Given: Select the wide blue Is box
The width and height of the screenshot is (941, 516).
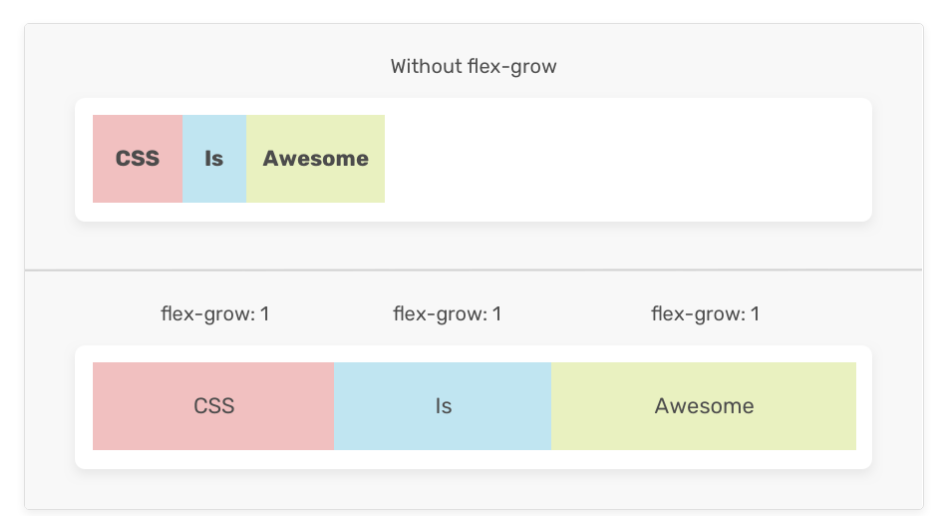Looking at the screenshot, I should point(443,406).
